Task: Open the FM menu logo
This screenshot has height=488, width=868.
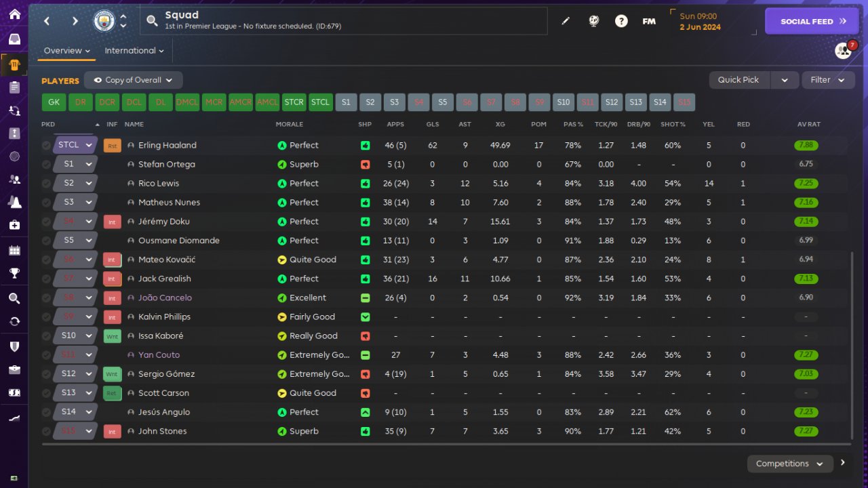Action: (649, 21)
